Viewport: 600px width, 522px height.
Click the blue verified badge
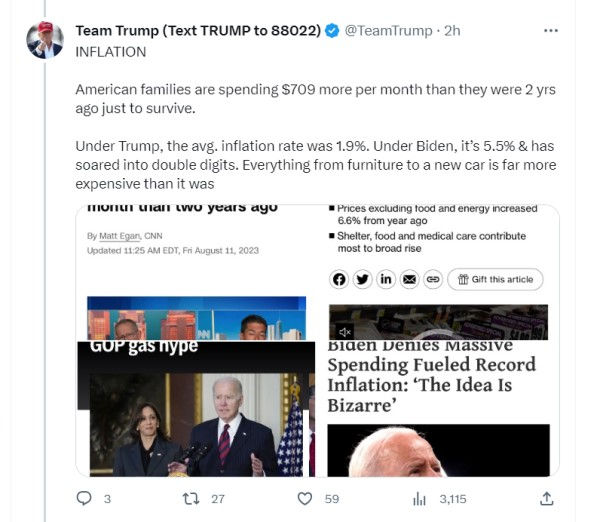coord(332,31)
